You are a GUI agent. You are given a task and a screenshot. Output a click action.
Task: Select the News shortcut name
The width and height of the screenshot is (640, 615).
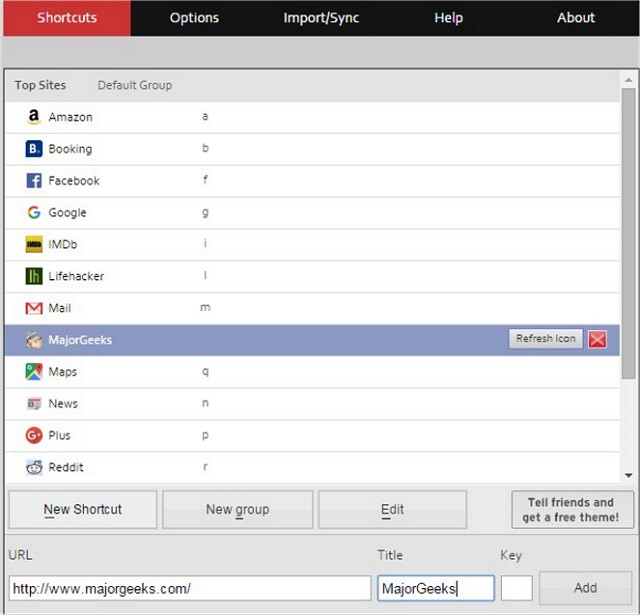pos(63,404)
